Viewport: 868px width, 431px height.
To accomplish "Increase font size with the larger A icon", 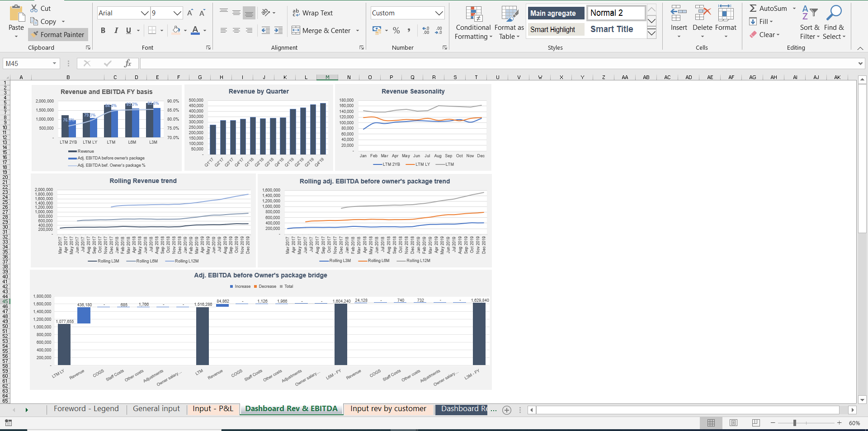I will (190, 13).
